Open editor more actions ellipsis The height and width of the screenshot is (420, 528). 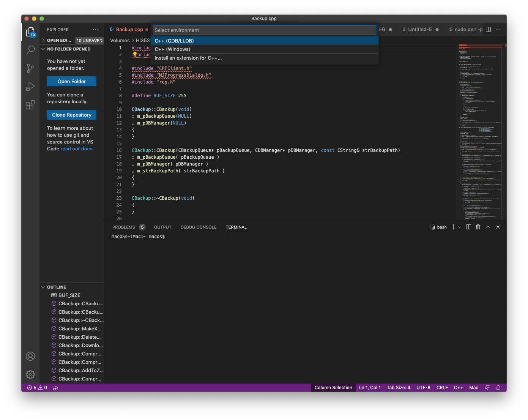[x=498, y=30]
